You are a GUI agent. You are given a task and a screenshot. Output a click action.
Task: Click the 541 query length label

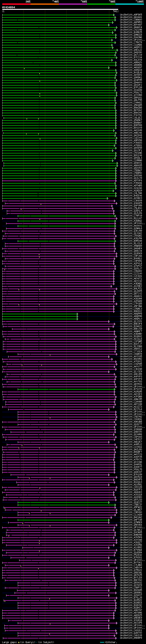[115, 11]
